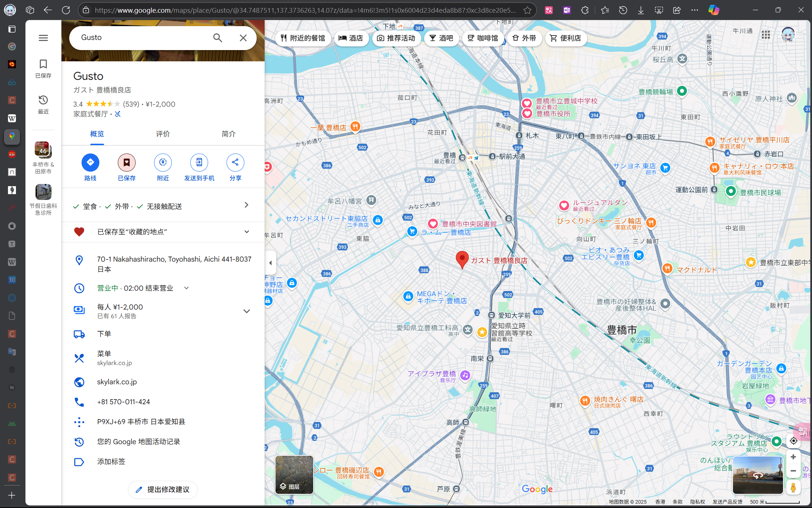This screenshot has height=508, width=812.
Task: Click the address 70-1 Nakahashiracho text
Action: coord(174,264)
